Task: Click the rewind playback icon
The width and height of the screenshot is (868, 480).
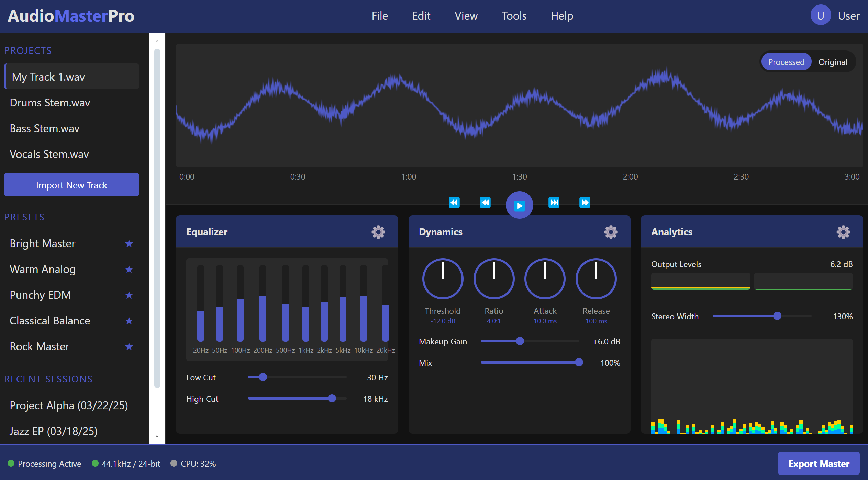Action: coord(454,203)
